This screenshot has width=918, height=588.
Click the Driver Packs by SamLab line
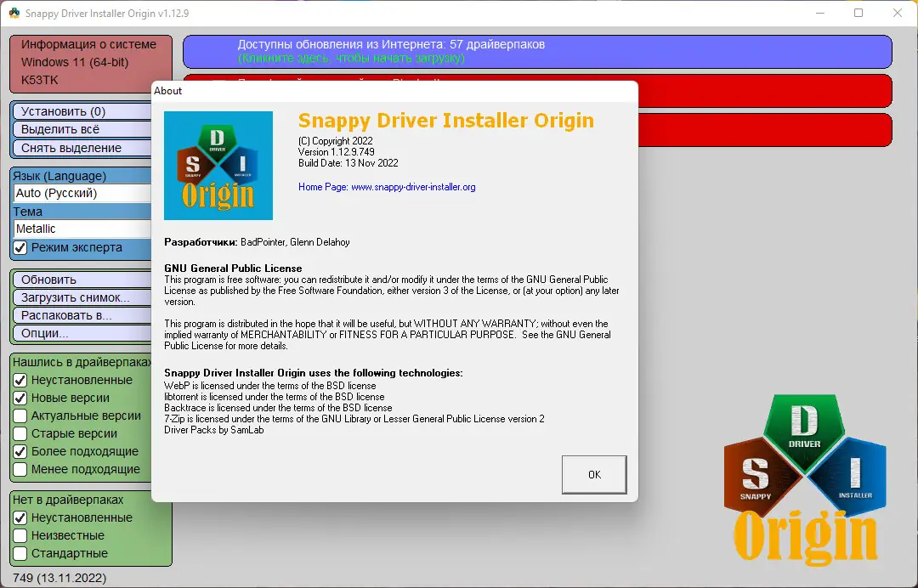point(213,430)
